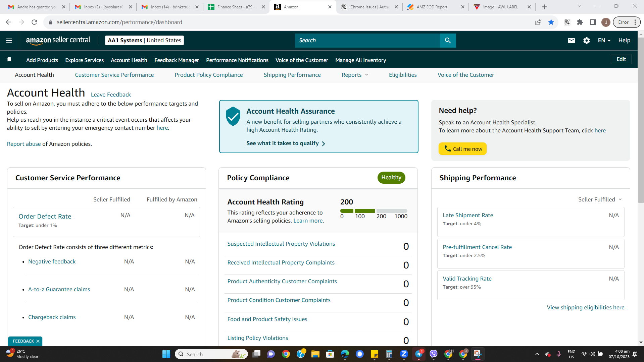Expand See what it takes to qualify
Screen dimensions: 644x362
pyautogui.click(x=286, y=143)
